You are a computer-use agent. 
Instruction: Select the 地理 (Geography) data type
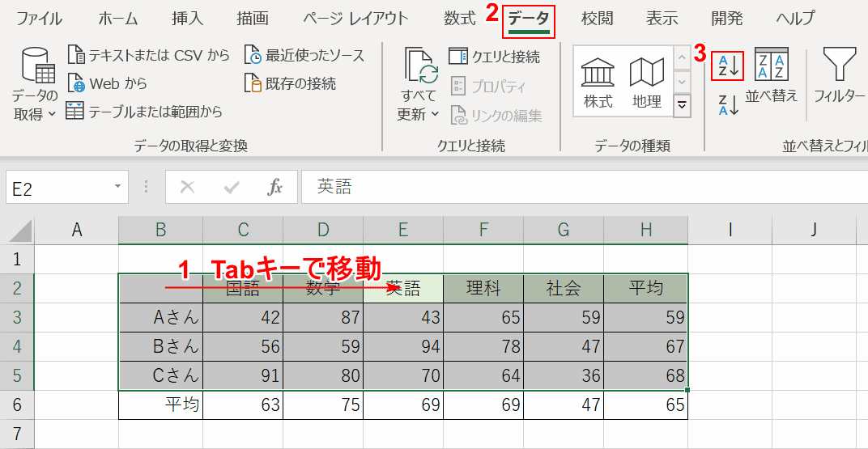point(647,81)
